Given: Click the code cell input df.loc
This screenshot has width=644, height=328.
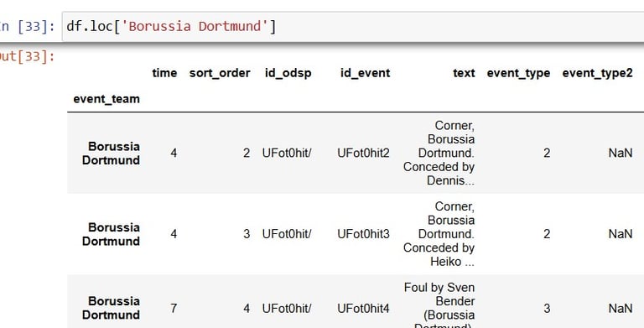Looking at the screenshot, I should [x=353, y=27].
